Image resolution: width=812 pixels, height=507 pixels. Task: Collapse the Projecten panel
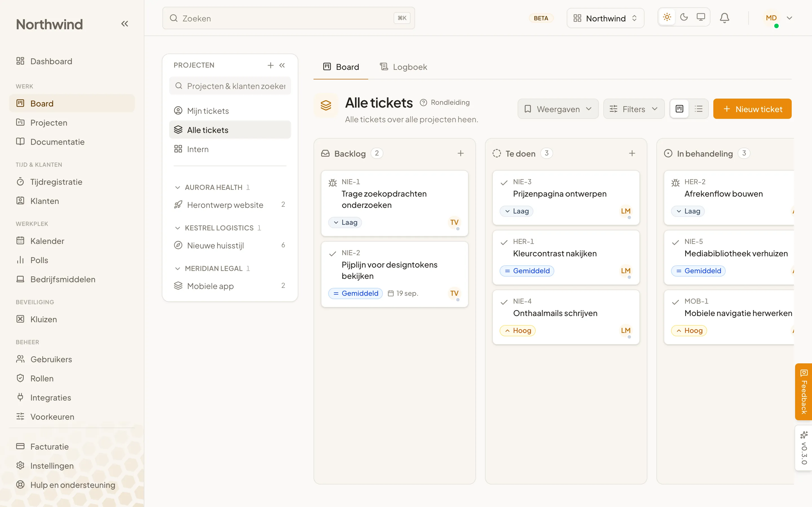click(x=282, y=65)
